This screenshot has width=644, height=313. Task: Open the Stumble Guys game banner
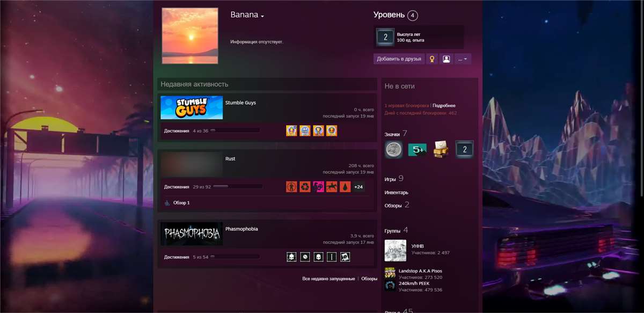tap(192, 107)
